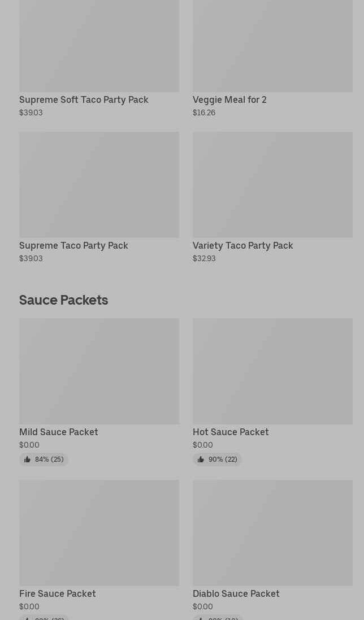
Task: Click the Hot Sauce Packet name
Action: coord(231,432)
